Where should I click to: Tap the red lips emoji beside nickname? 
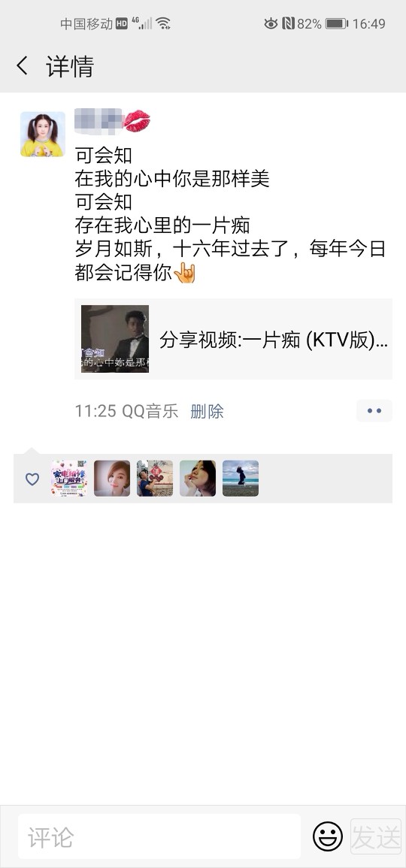click(137, 121)
